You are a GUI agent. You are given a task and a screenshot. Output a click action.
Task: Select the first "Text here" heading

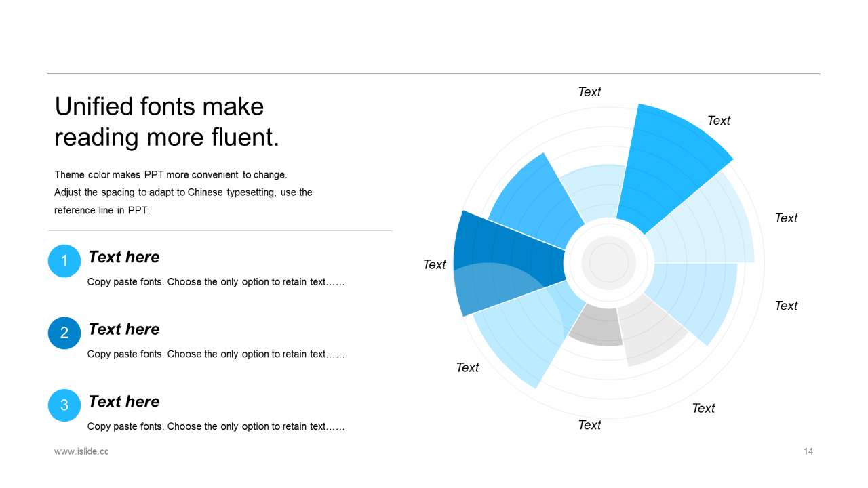(x=124, y=257)
